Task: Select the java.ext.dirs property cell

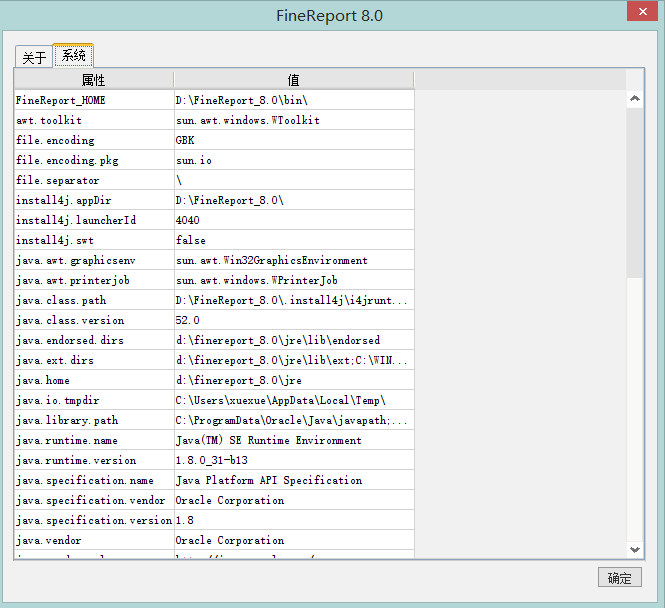Action: click(x=94, y=360)
